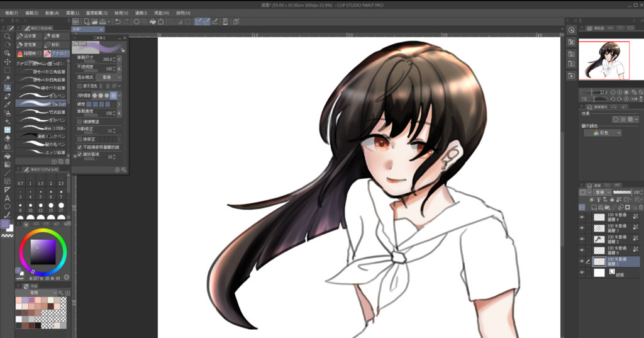The width and height of the screenshot is (644, 338).
Task: Open the 選擇範圍(S) menu
Action: 97,13
